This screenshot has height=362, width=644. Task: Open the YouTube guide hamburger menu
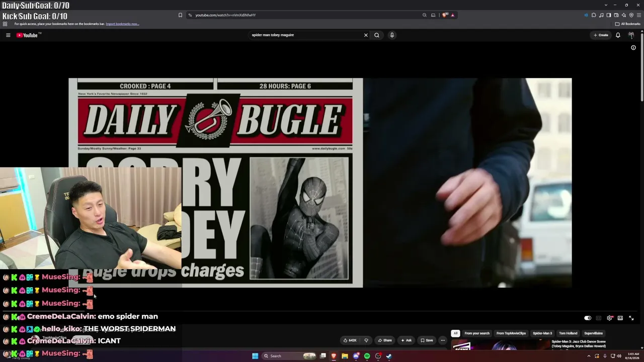click(x=8, y=35)
